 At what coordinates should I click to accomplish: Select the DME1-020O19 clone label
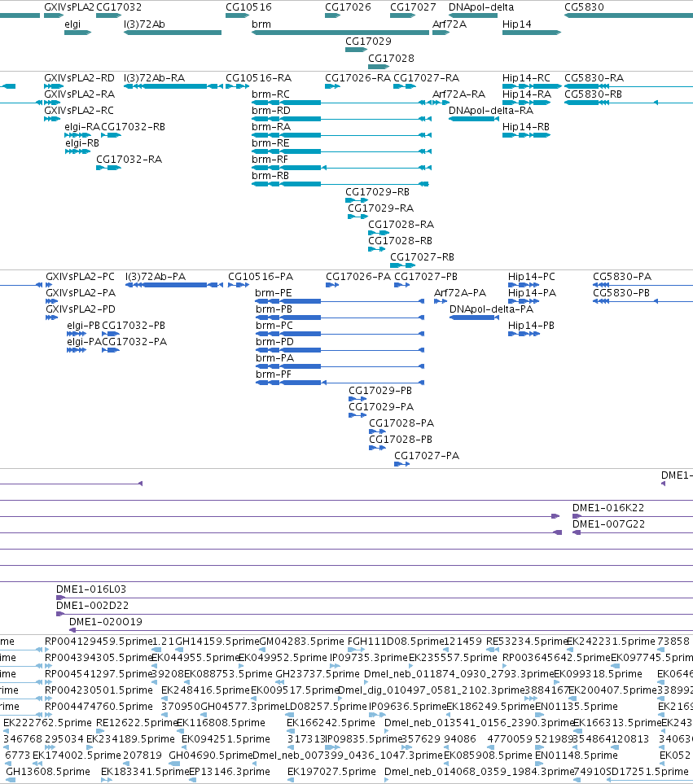point(106,622)
